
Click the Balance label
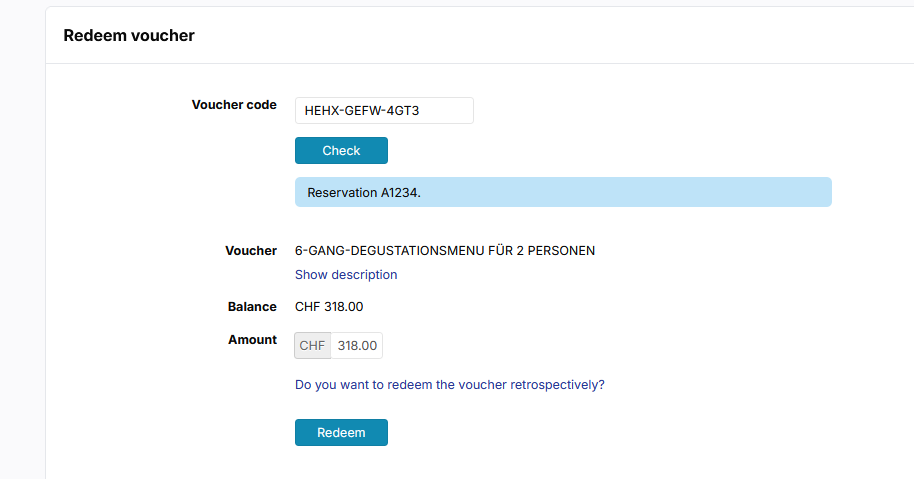click(x=252, y=307)
